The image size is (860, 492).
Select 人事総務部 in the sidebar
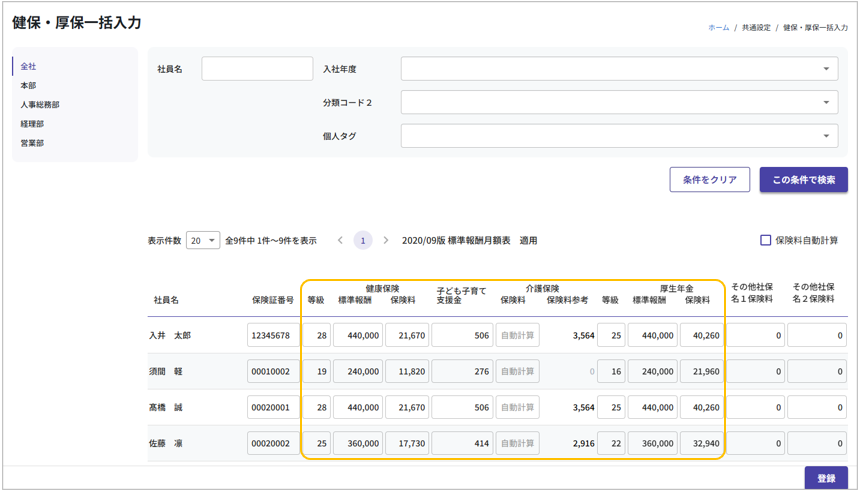coord(40,105)
